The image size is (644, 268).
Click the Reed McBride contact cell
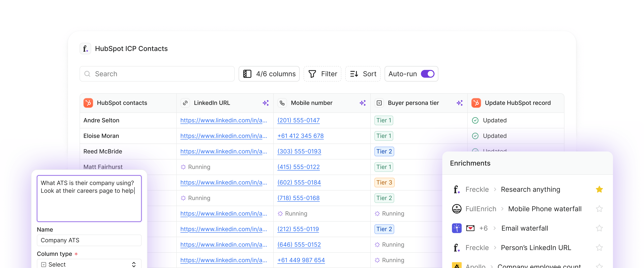128,151
